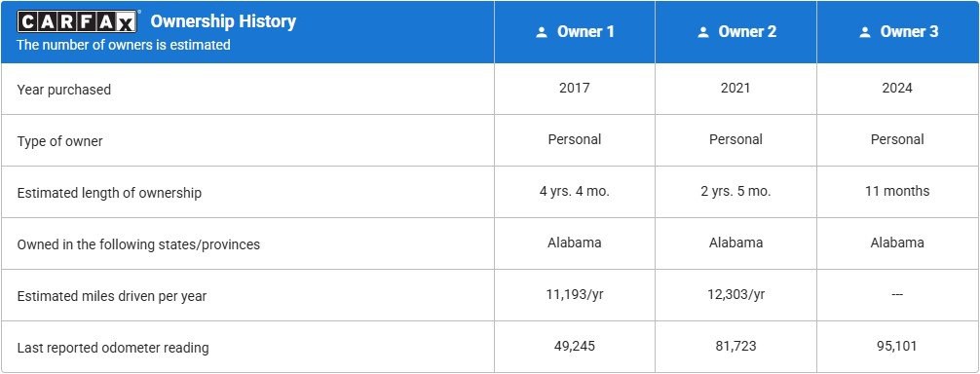Click Estimated miles driven per year label
The width and height of the screenshot is (980, 374).
(111, 297)
